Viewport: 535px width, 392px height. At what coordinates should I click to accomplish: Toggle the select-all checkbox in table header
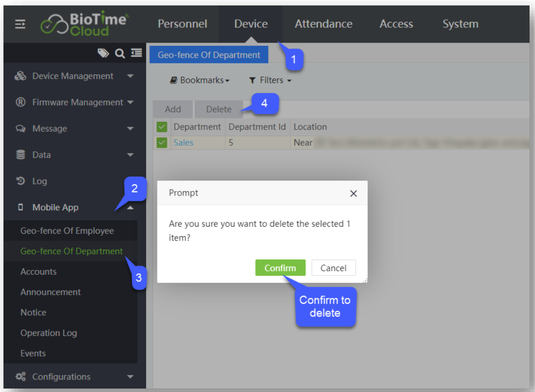coord(161,127)
